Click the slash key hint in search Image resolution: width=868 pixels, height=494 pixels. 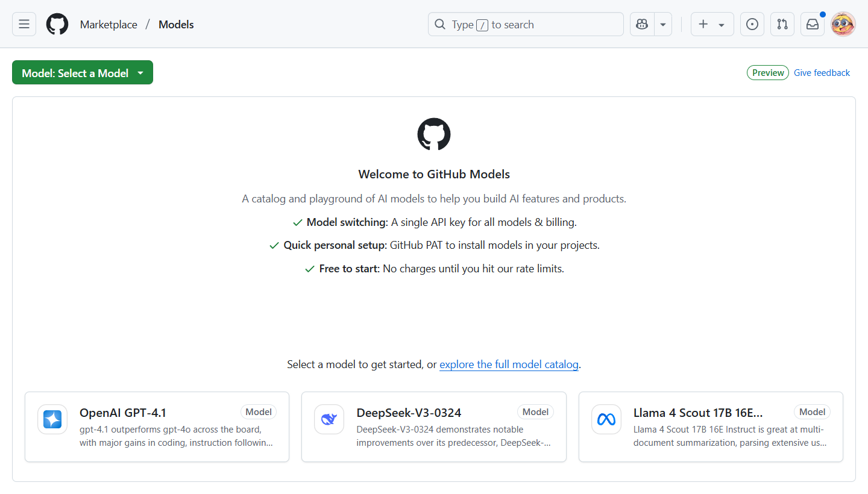[482, 25]
